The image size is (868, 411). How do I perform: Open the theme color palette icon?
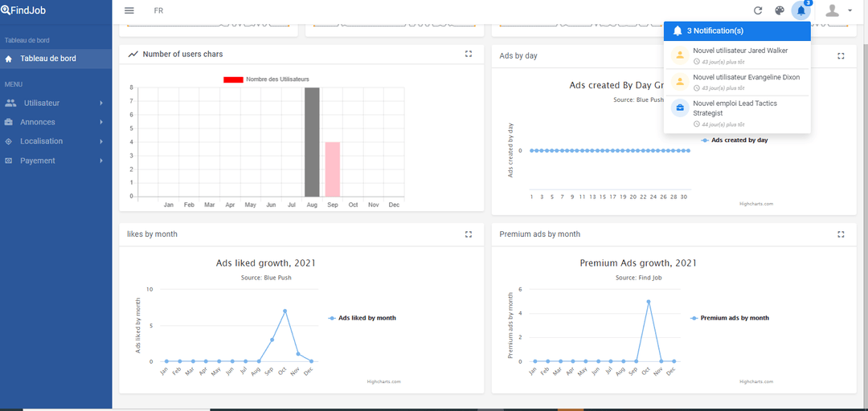[x=779, y=10]
